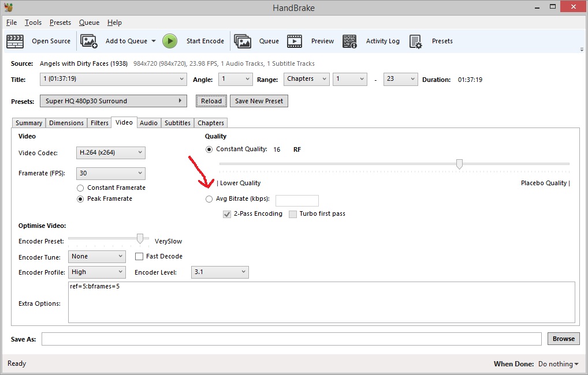The image size is (588, 375).
Task: Open the Encoder Profile dropdown
Action: (x=97, y=272)
